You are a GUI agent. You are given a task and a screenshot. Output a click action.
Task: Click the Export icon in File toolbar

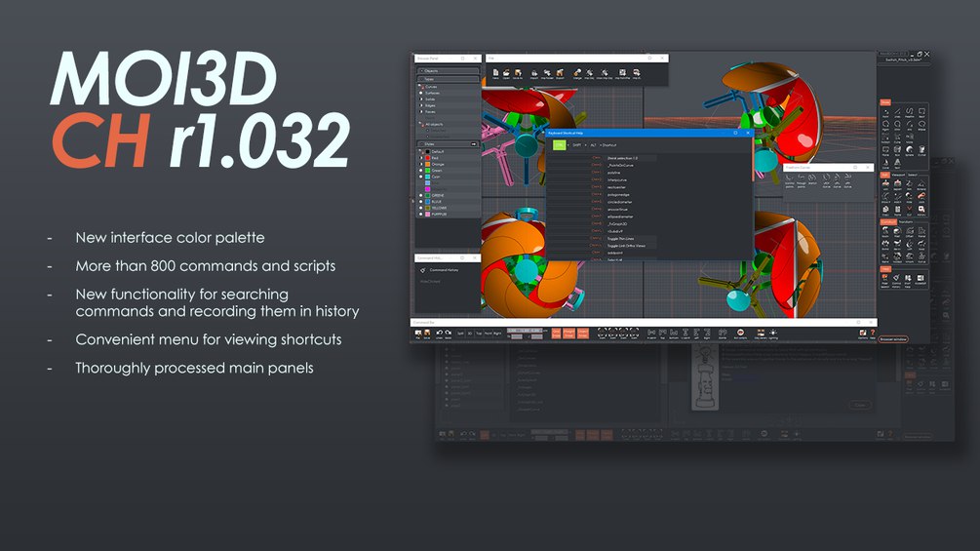pyautogui.click(x=560, y=74)
